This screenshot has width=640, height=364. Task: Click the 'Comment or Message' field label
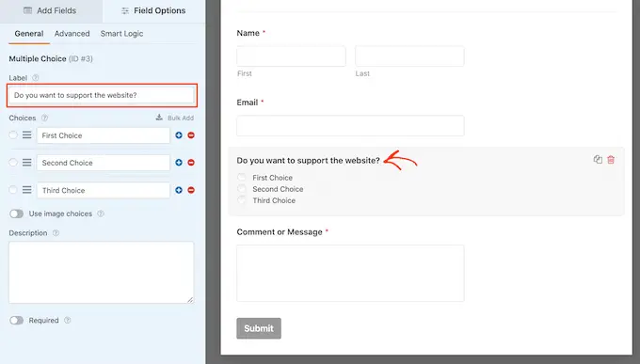pyautogui.click(x=280, y=232)
